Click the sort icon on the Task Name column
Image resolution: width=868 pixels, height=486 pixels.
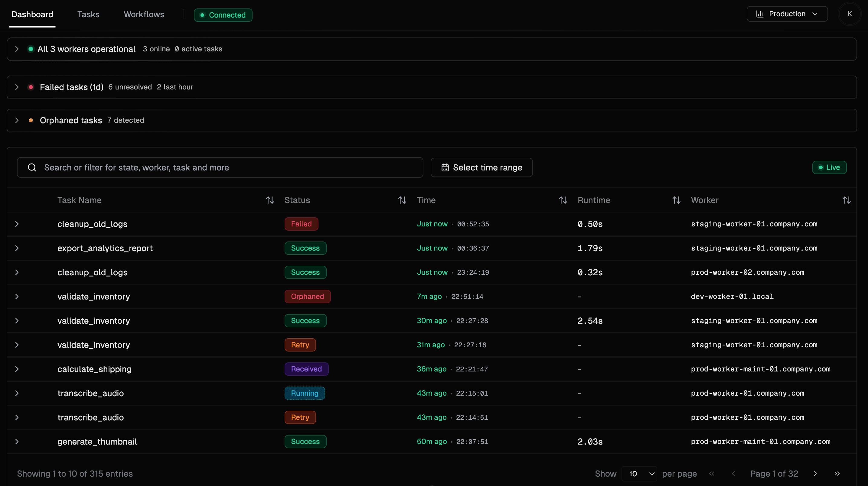coord(270,200)
